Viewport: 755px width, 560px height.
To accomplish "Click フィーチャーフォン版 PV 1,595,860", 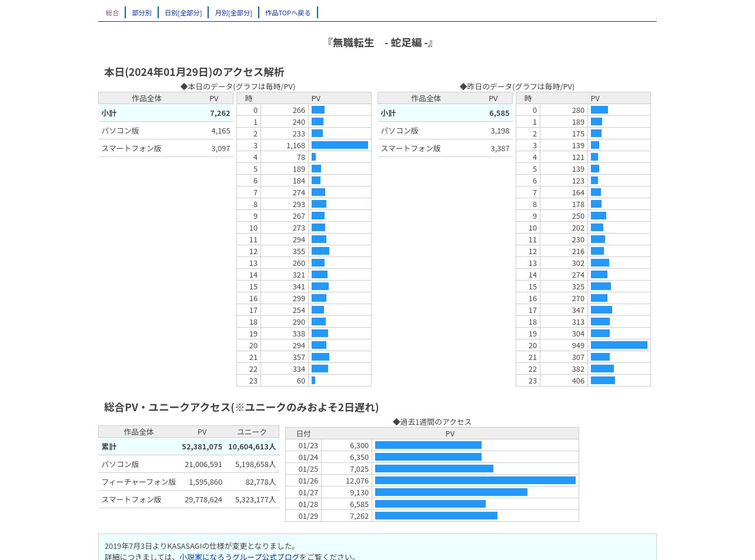I will click(205, 482).
